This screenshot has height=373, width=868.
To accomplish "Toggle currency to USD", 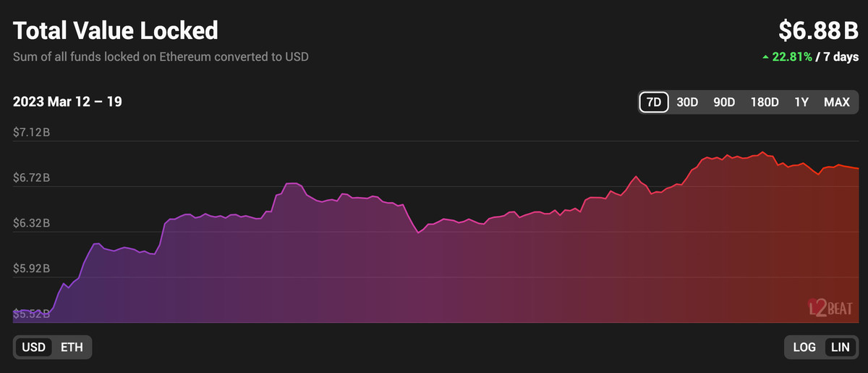I will [34, 347].
